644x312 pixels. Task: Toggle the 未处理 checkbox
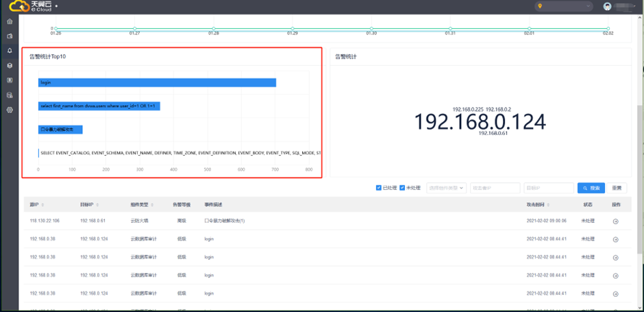pos(402,188)
